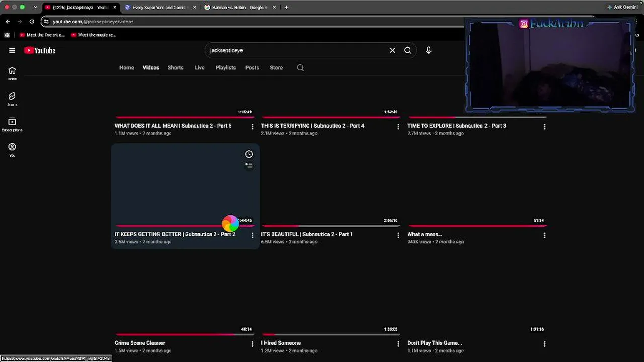Close the Every Superhero and Comic tab

[195, 7]
